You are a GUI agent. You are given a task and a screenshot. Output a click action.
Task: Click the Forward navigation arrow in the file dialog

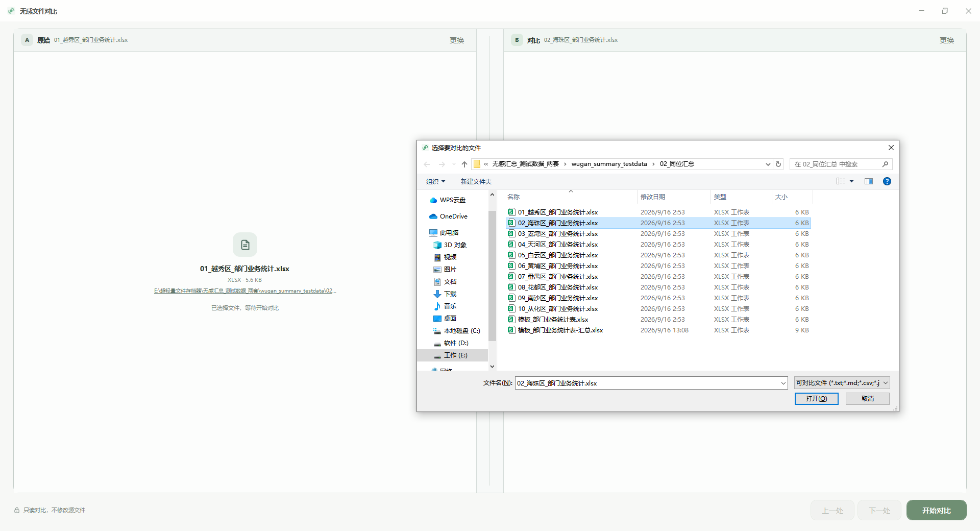[442, 164]
